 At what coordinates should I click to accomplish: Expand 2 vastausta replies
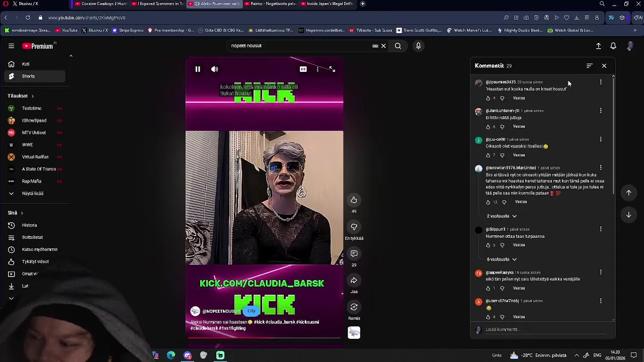502,216
